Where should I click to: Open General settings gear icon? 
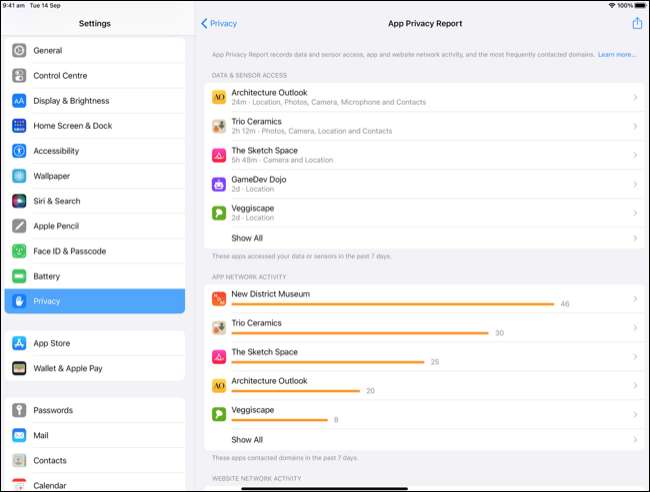point(19,50)
